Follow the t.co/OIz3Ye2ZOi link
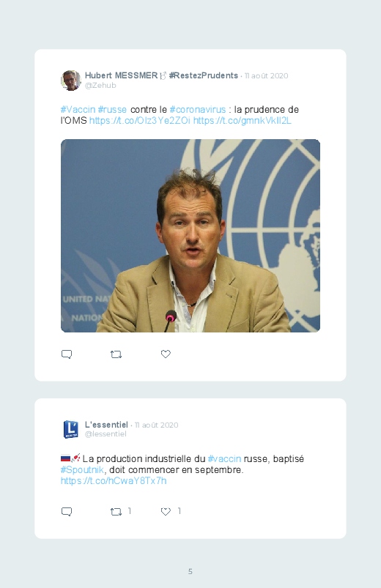This screenshot has height=588, width=381. coord(140,120)
